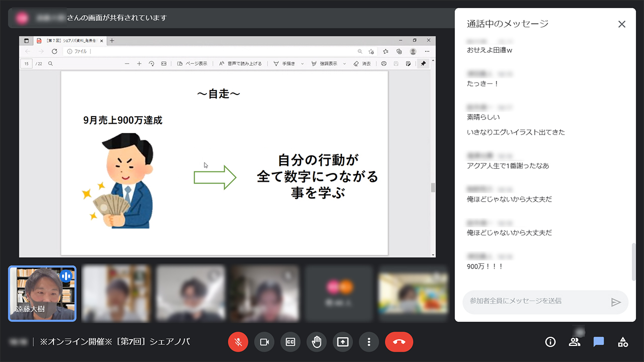This screenshot has width=644, height=362.
Task: Click the message いきなりエグいイラスト出てきた
Action: pyautogui.click(x=516, y=132)
